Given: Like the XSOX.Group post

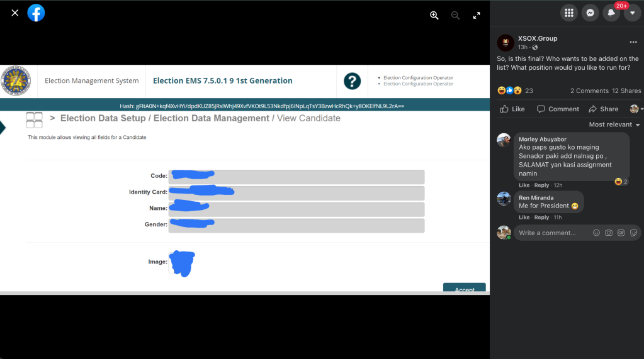Looking at the screenshot, I should 512,109.
